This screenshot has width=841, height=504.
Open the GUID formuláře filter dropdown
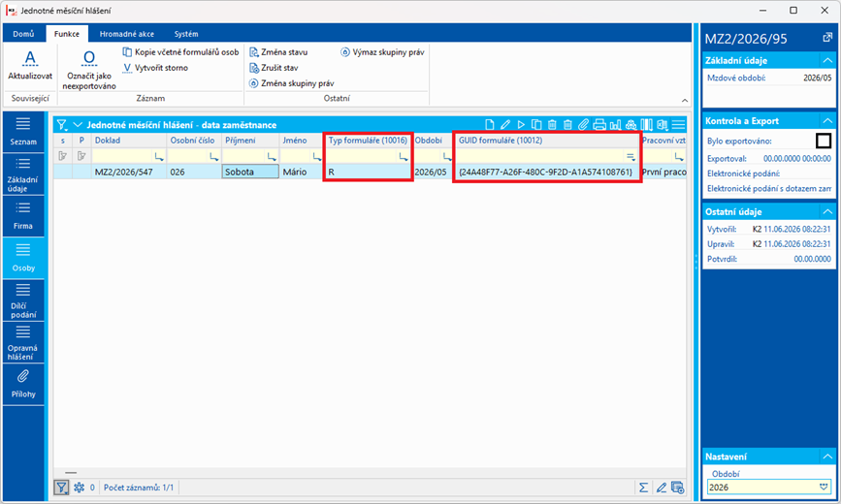[631, 157]
